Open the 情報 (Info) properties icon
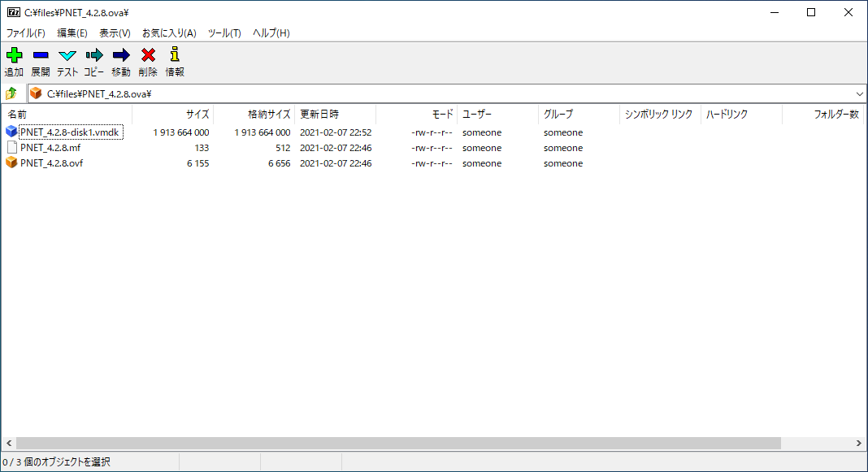 [x=174, y=57]
